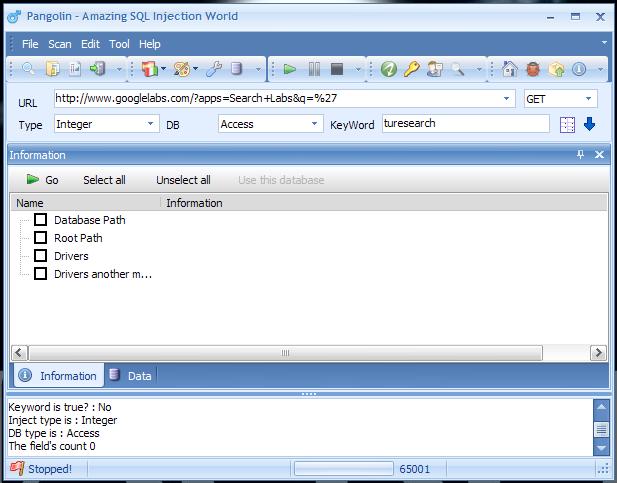617x483 pixels.
Task: Open the wrench settings tool
Action: (x=214, y=69)
